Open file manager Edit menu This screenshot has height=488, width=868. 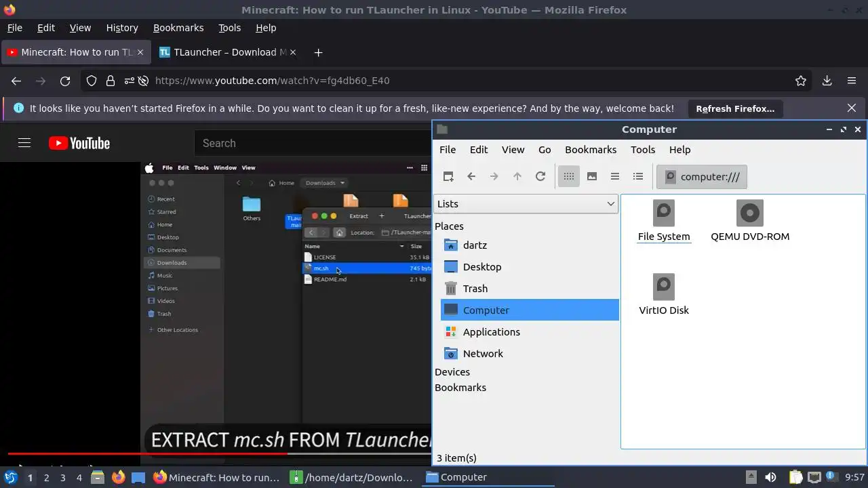[x=479, y=150]
